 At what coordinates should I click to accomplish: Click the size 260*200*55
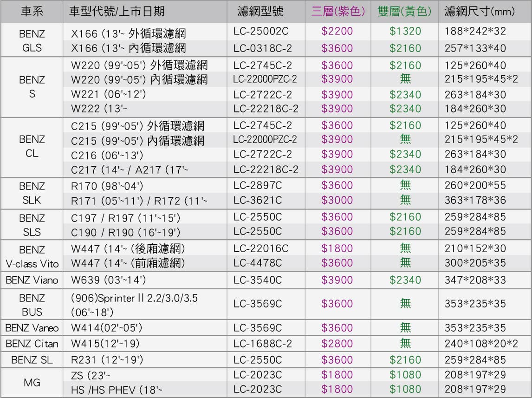tap(475, 185)
